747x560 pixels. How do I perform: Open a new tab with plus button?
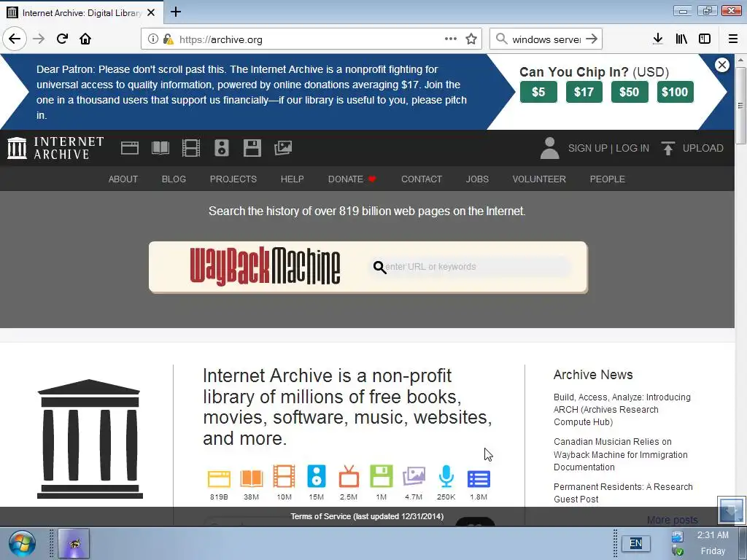point(176,12)
